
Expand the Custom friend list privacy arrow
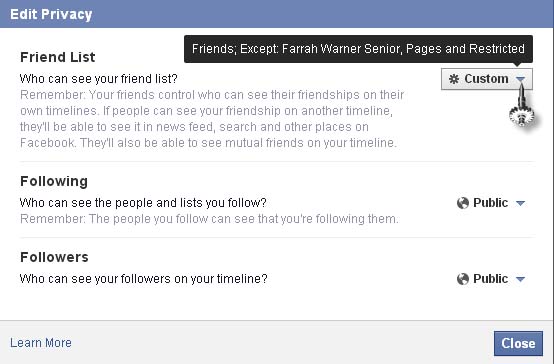[x=520, y=79]
